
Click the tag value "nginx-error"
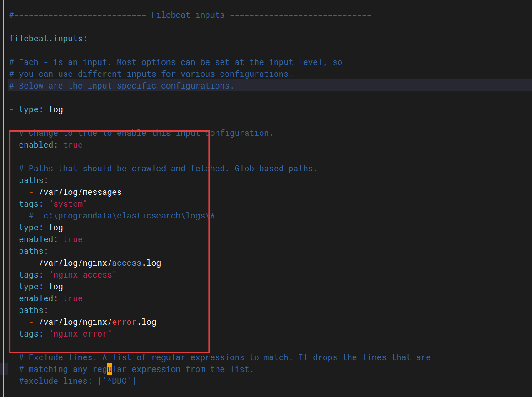80,334
